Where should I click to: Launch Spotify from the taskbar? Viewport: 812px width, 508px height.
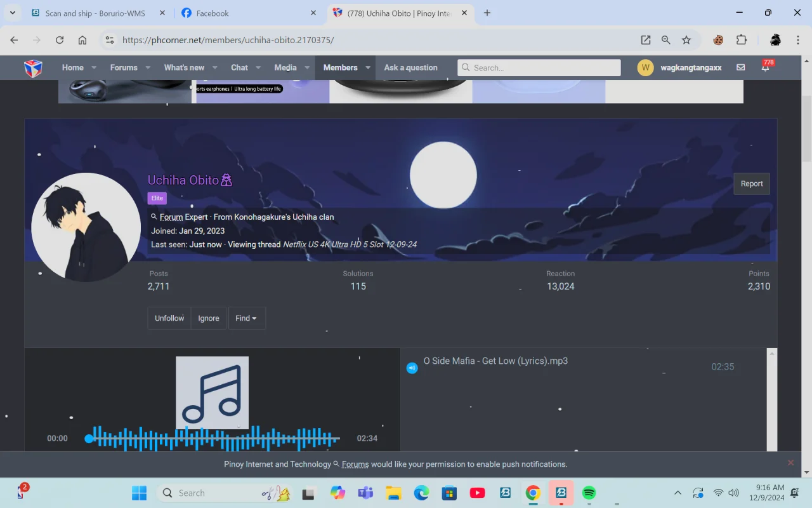click(x=589, y=493)
